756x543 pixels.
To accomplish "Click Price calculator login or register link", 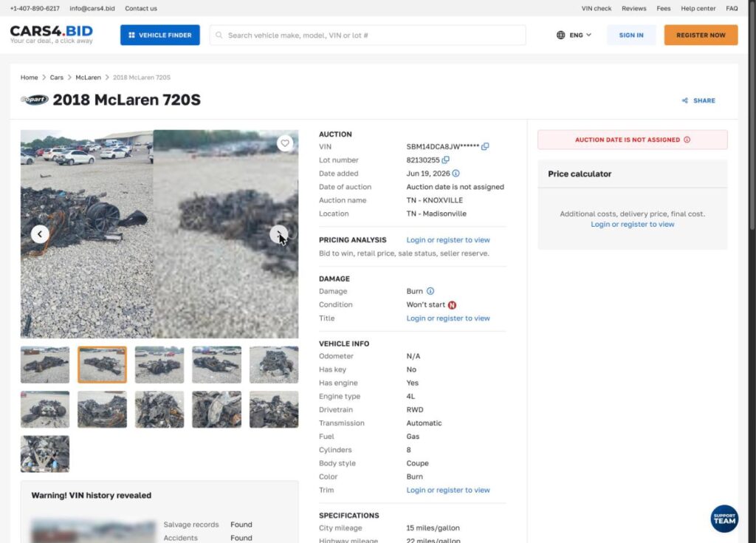I will [633, 225].
